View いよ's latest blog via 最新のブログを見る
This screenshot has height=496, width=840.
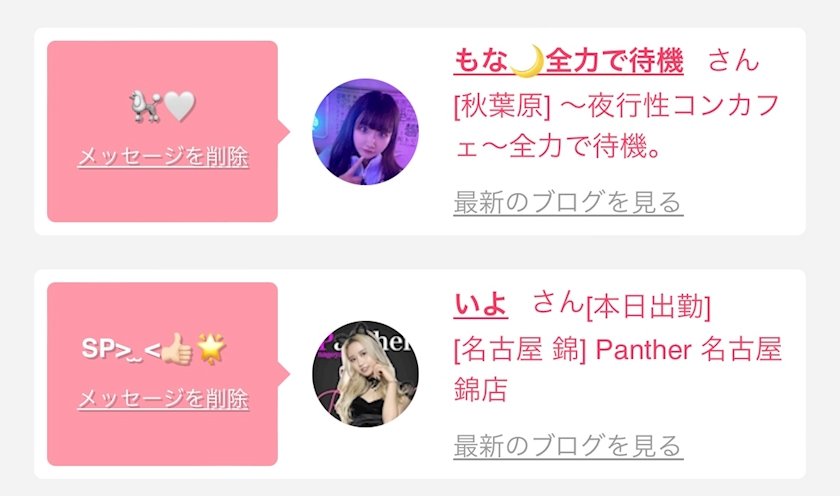(568, 446)
